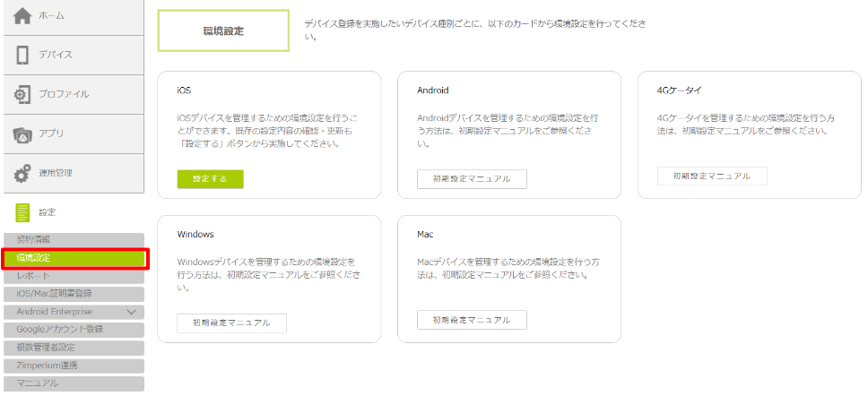Image resolution: width=868 pixels, height=396 pixels.
Task: Open 初期設定マニュアル on the Mac card
Action: click(x=472, y=320)
